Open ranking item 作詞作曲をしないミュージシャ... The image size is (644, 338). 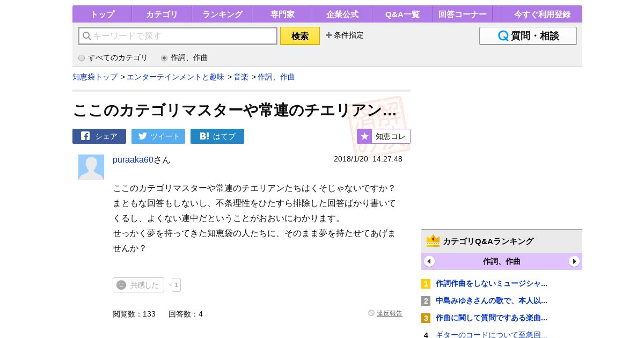pos(492,283)
